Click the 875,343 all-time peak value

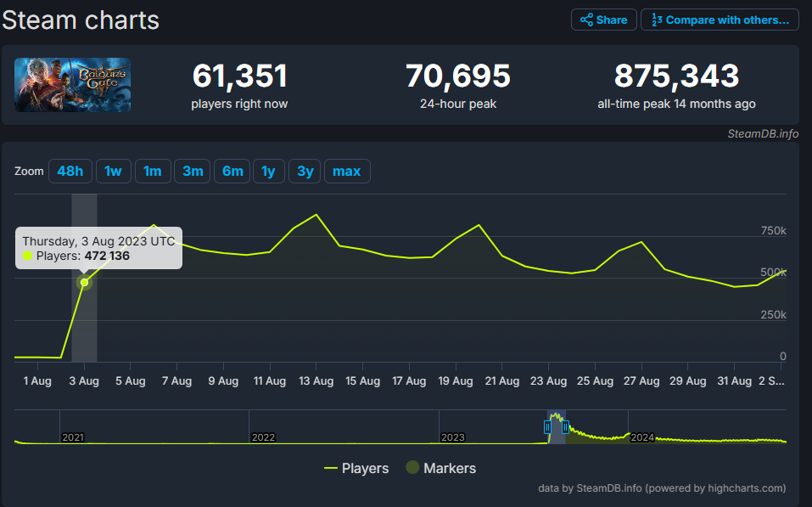[x=676, y=76]
